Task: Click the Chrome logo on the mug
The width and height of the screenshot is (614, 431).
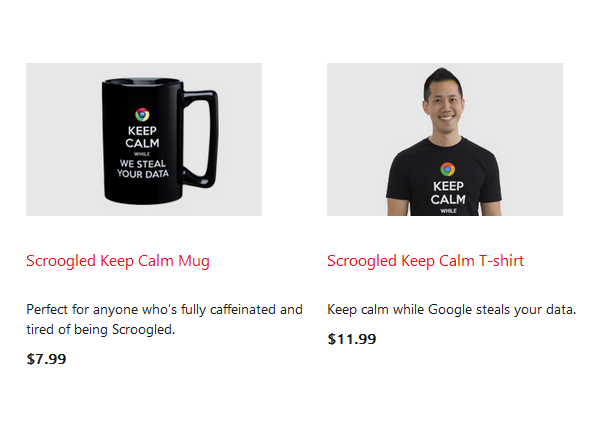Action: pos(142,115)
